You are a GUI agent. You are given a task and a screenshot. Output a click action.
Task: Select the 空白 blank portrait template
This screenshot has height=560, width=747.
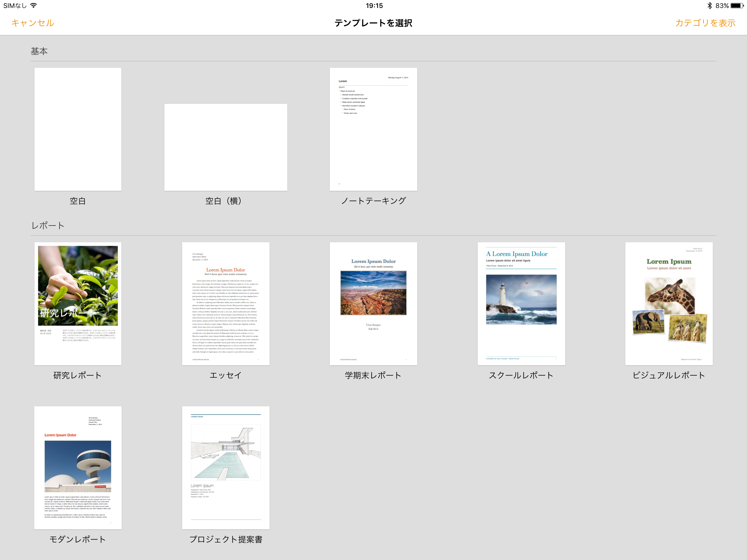(x=78, y=129)
